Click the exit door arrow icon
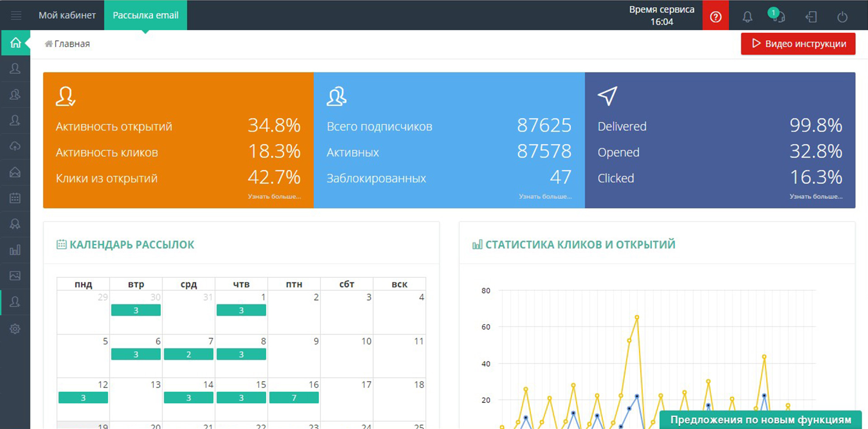 coord(811,17)
